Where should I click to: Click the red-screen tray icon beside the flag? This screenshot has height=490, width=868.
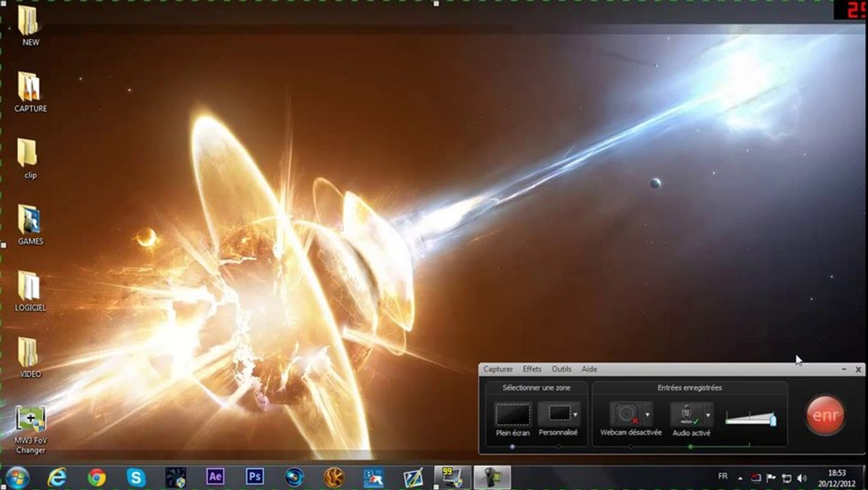click(x=756, y=478)
